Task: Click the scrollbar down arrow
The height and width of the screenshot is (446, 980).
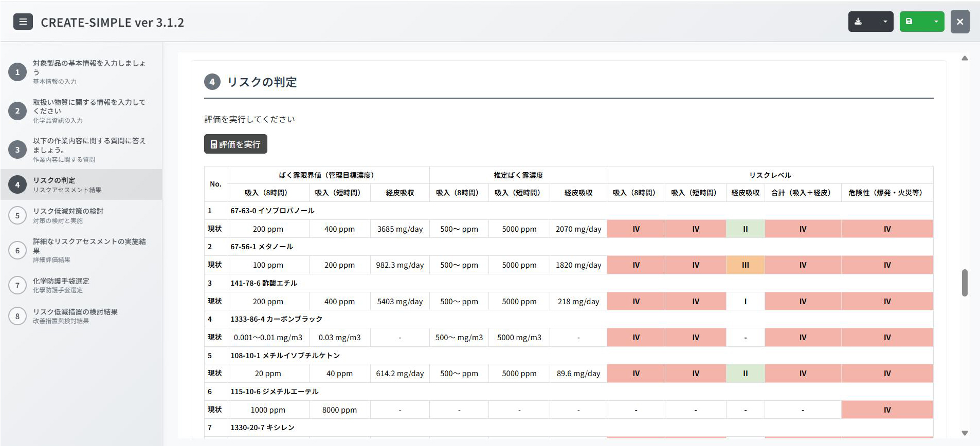Action: tap(965, 433)
